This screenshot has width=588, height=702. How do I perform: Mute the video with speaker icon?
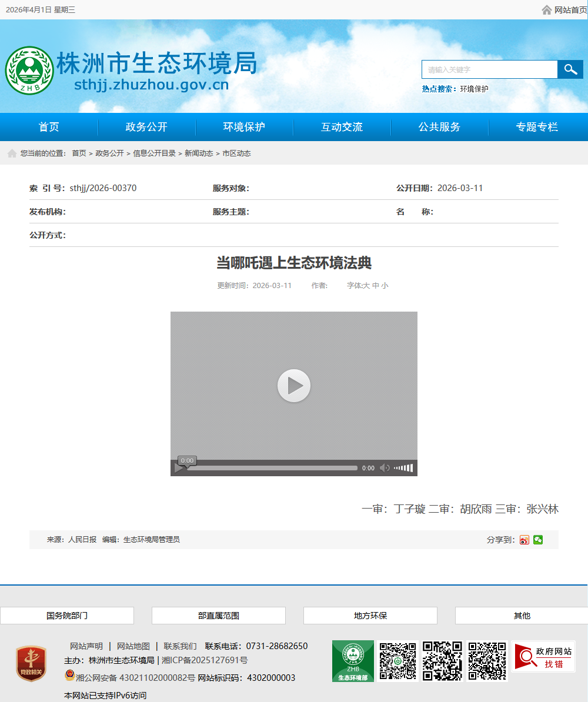coord(385,468)
